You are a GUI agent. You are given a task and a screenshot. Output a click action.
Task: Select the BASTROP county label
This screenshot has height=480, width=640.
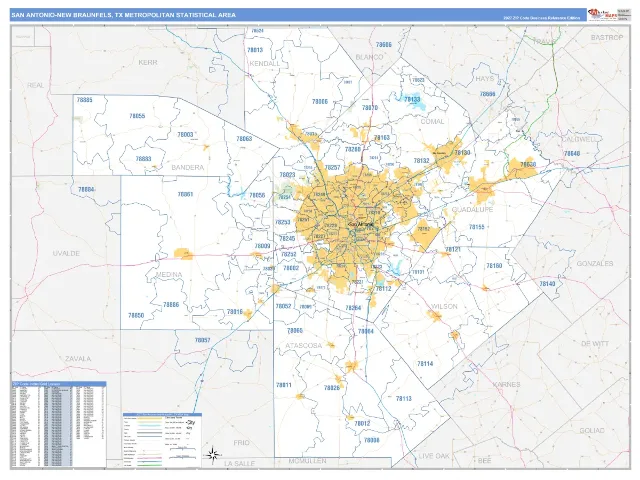(607, 37)
